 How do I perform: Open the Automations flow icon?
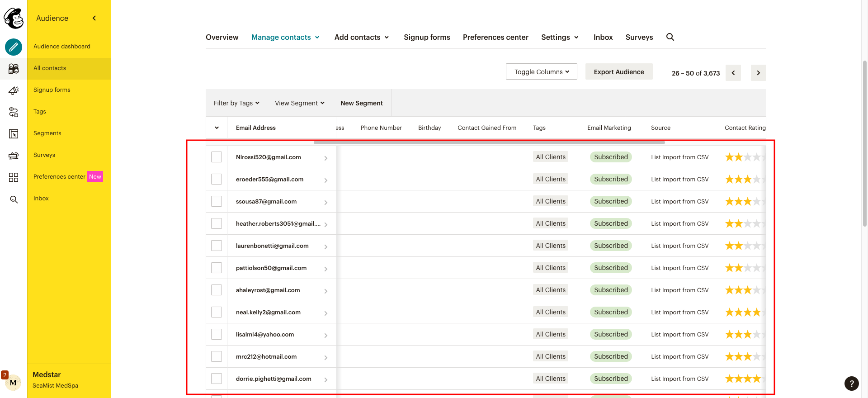pos(14,112)
